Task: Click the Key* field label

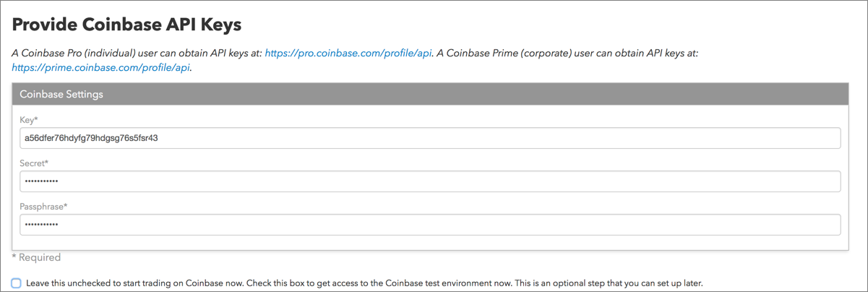Action: coord(29,120)
